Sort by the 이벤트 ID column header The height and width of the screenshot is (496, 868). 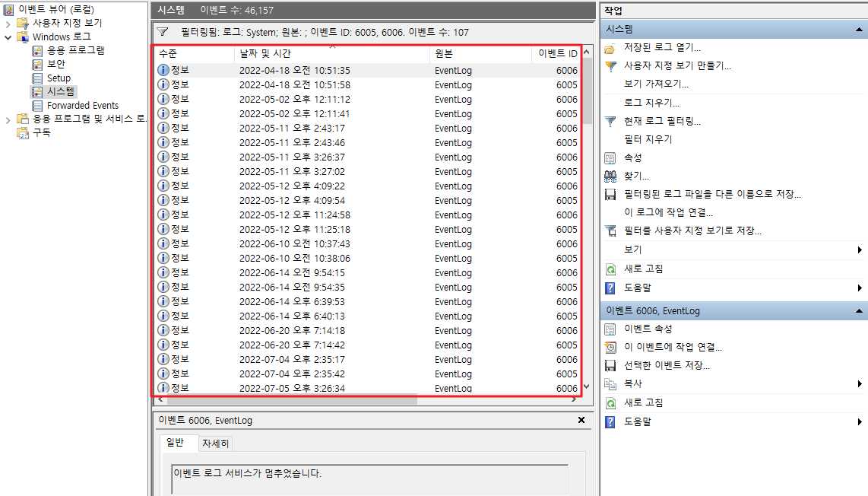557,54
